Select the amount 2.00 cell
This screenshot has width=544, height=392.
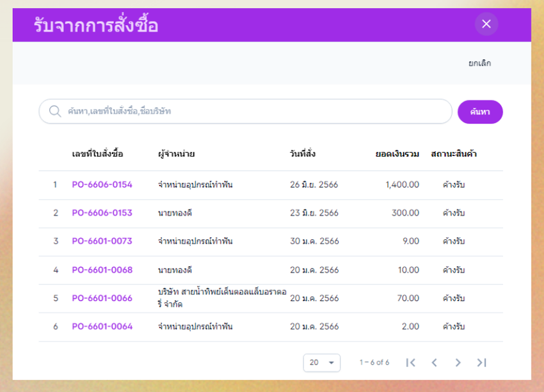410,327
